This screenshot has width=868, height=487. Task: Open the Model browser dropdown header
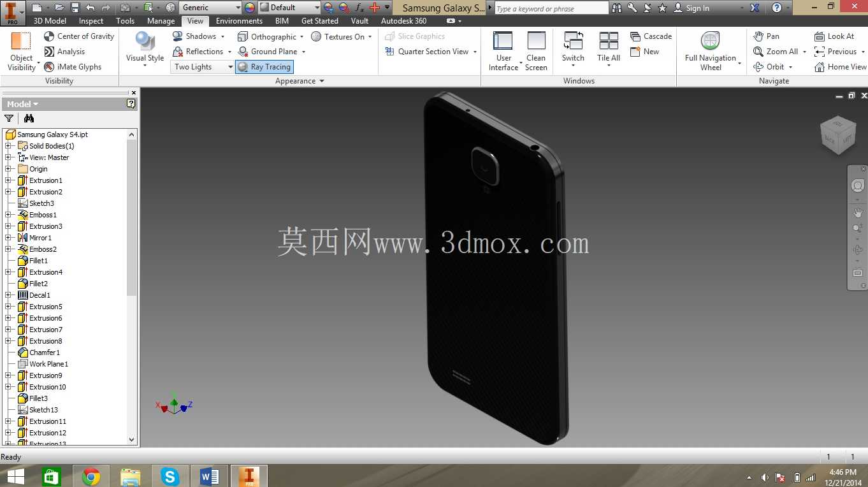click(x=22, y=104)
